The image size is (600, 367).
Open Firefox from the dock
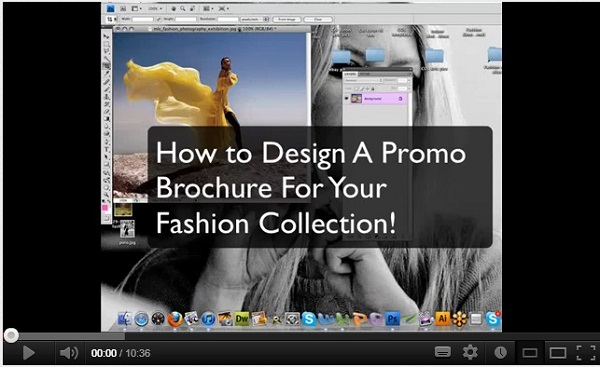click(x=175, y=319)
